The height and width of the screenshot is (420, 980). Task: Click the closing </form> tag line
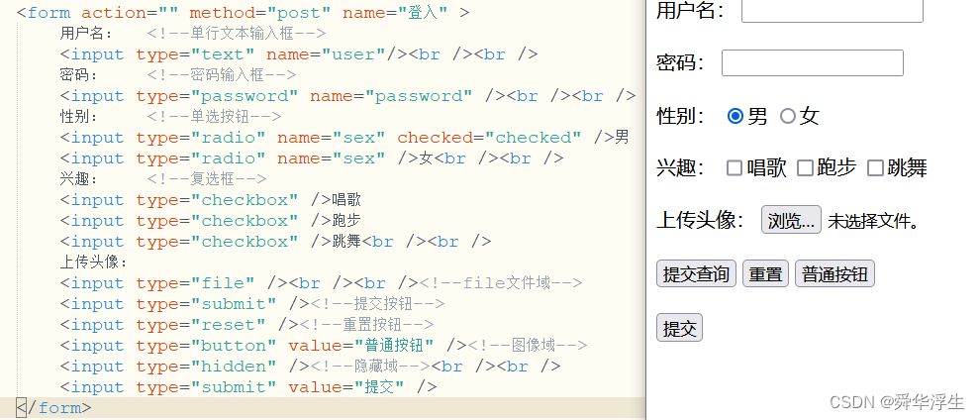click(53, 408)
